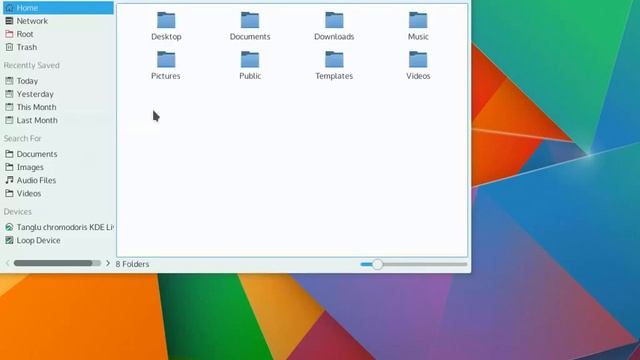Search for Audio Files in sidebar
640x360 pixels.
click(58, 180)
